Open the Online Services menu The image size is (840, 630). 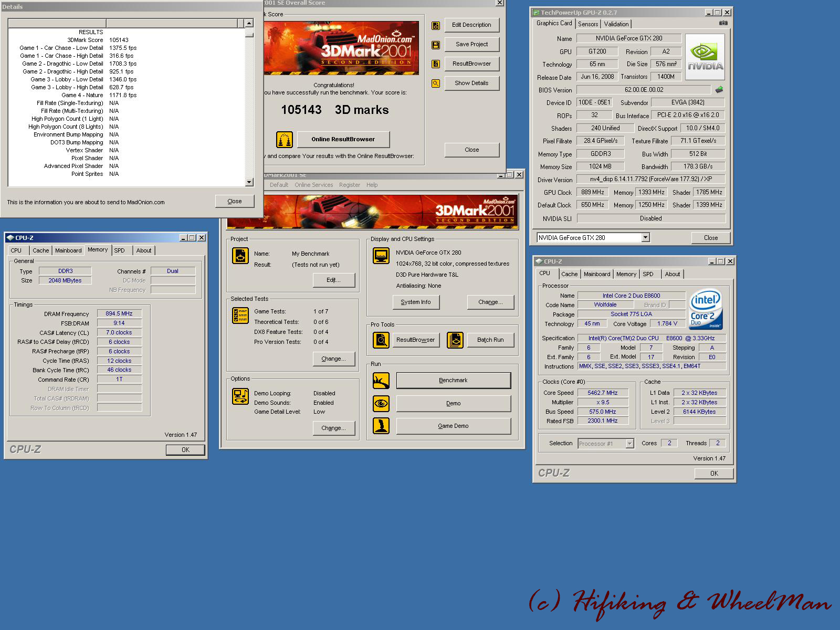coord(313,185)
